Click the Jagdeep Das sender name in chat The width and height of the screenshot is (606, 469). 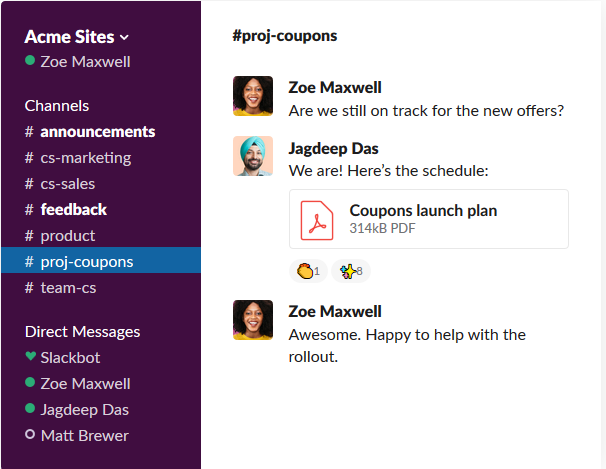pyautogui.click(x=333, y=149)
